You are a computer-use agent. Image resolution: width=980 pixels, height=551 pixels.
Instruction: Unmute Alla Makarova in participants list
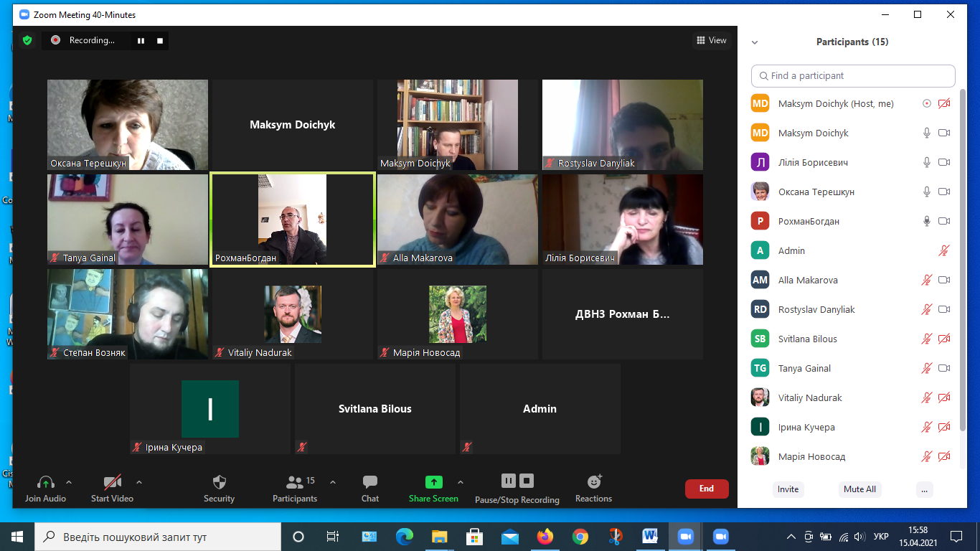pyautogui.click(x=927, y=280)
